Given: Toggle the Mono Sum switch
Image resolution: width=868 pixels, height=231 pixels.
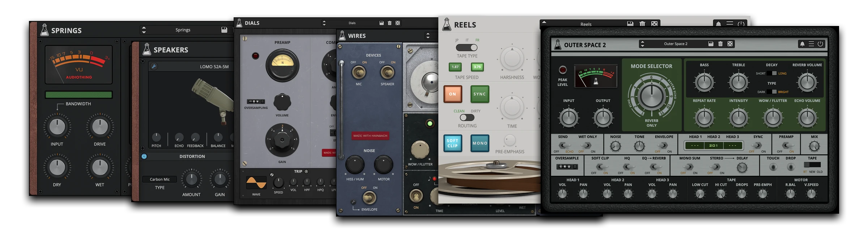Looking at the screenshot, I should 689,167.
